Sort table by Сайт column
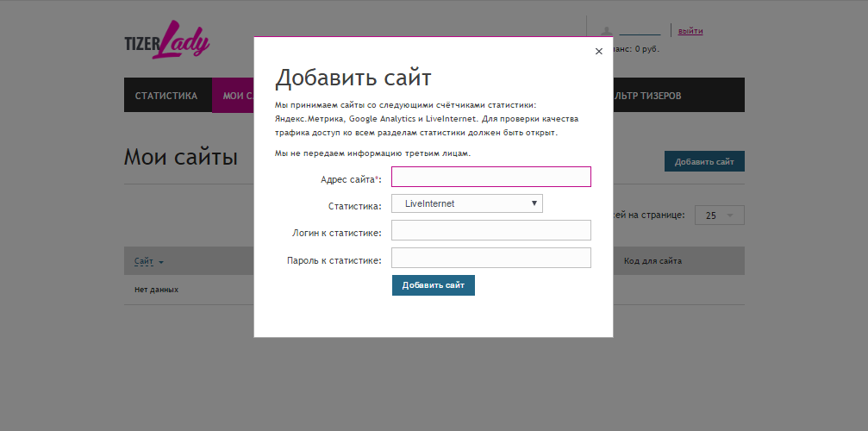Image resolution: width=868 pixels, height=431 pixels. pos(143,261)
